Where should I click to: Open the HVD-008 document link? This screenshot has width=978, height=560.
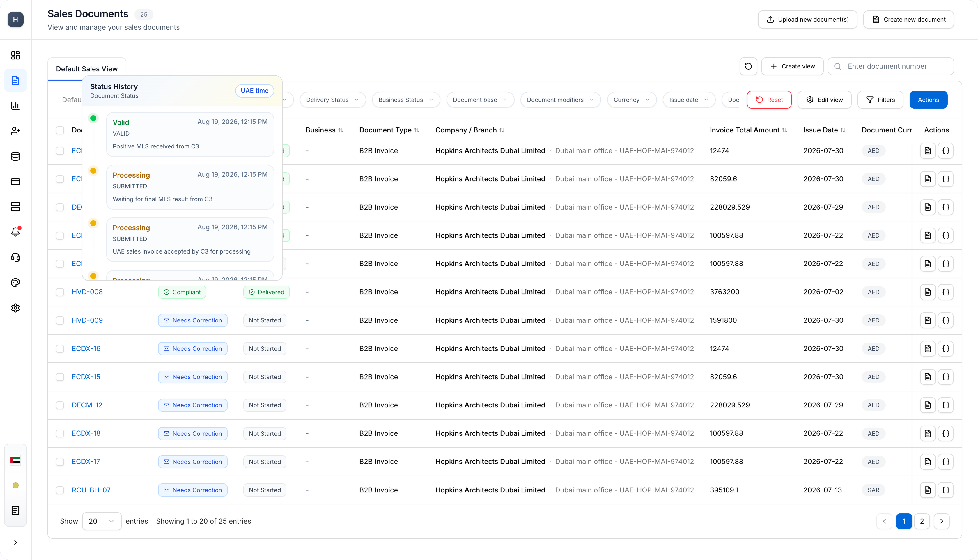[87, 292]
